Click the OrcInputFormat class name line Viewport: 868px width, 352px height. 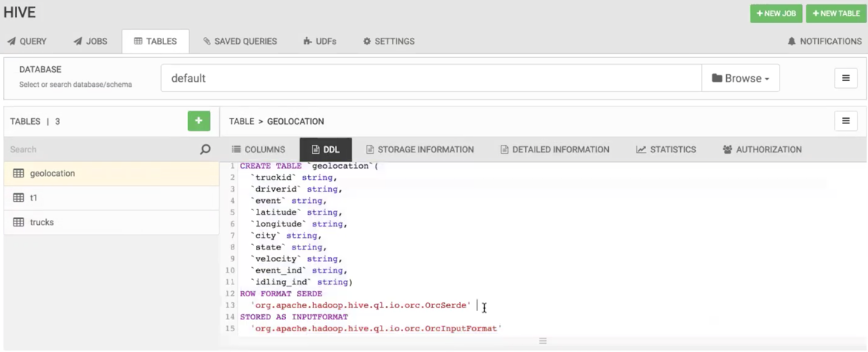(x=376, y=329)
